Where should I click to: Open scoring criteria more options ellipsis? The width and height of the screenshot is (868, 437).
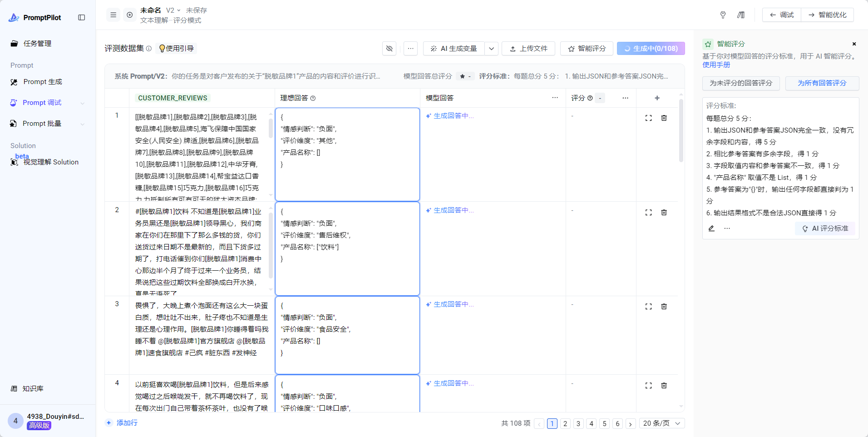point(727,228)
